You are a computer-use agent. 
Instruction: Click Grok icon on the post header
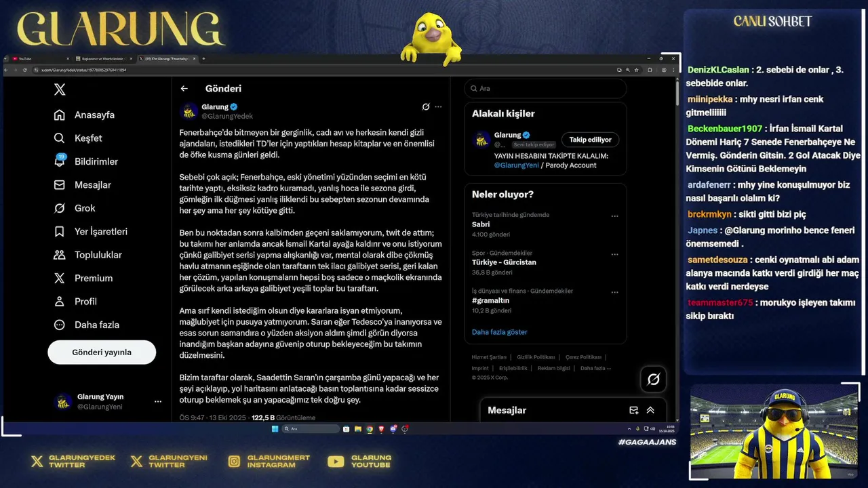click(x=426, y=107)
